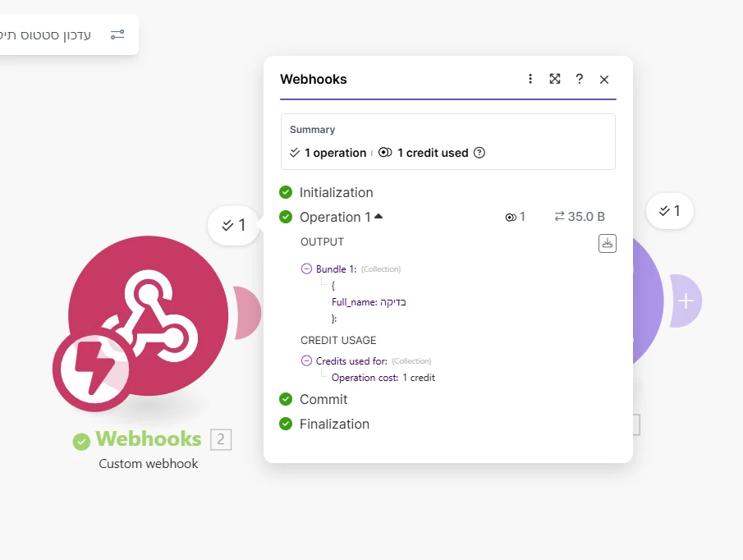Open the operations bubble on the purple module
The height and width of the screenshot is (560, 743).
[670, 211]
